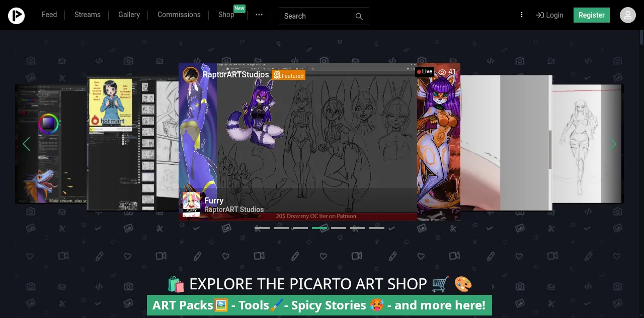Open the vertical dots options menu
The width and height of the screenshot is (644, 318).
coord(522,15)
